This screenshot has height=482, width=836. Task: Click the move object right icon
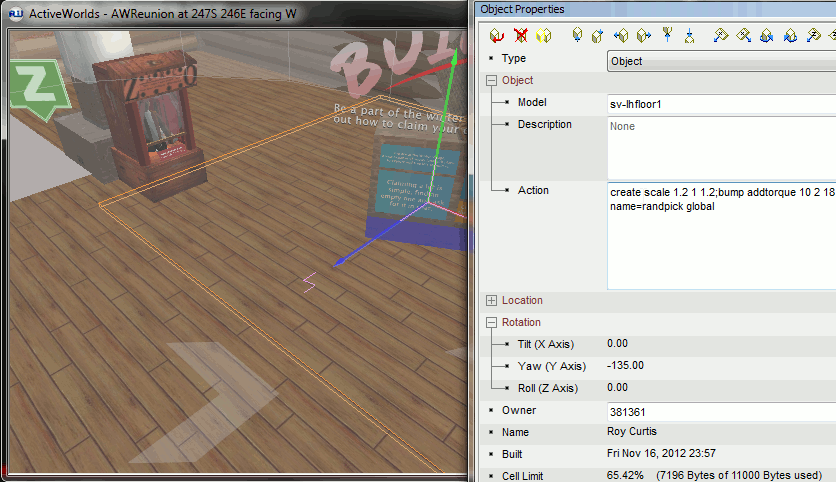pyautogui.click(x=643, y=35)
